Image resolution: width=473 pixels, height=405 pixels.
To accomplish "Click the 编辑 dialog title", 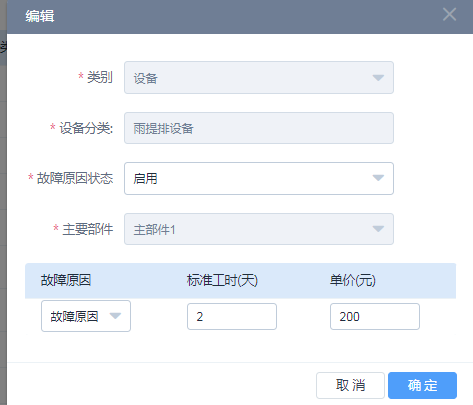I will 40,16.
